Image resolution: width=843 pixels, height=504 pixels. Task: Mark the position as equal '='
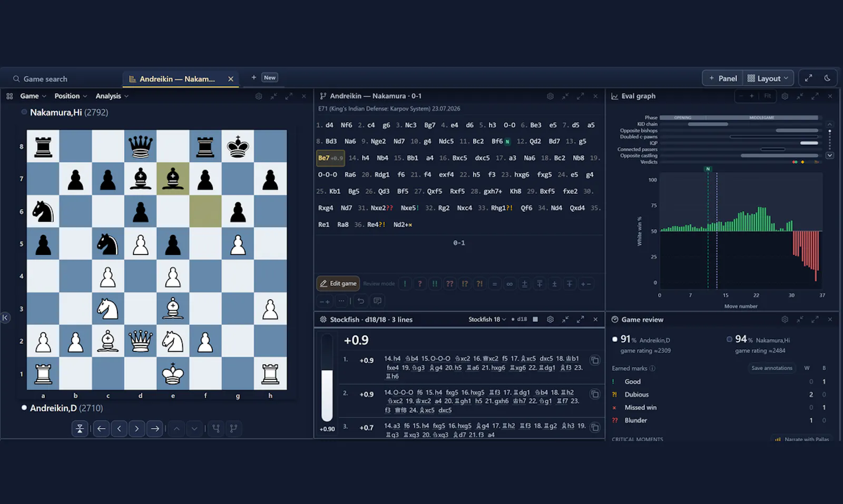click(494, 283)
